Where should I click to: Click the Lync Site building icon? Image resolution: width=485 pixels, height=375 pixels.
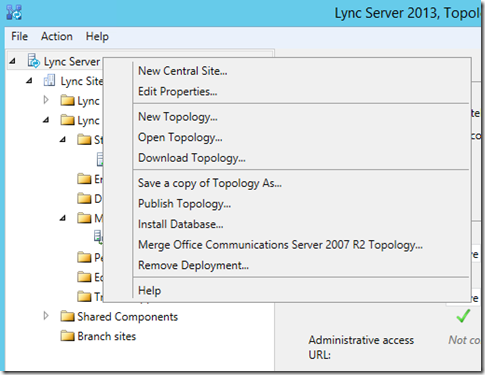pyautogui.click(x=49, y=81)
